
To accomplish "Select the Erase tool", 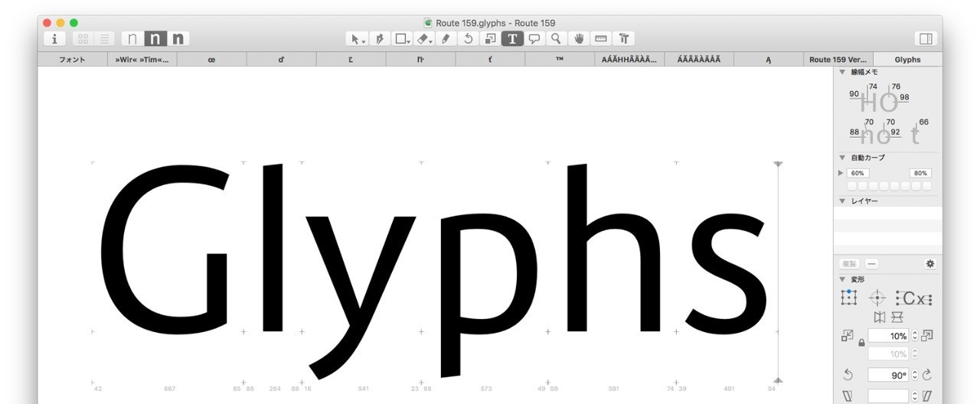I will (425, 38).
